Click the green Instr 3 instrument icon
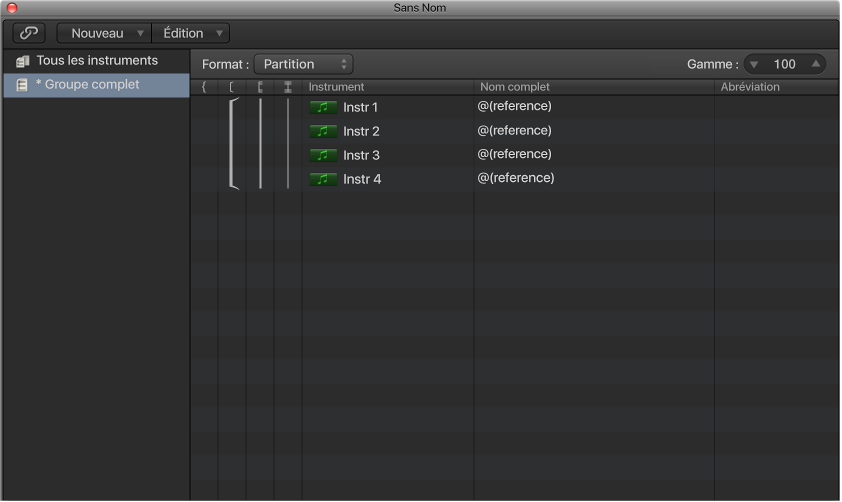 323,155
